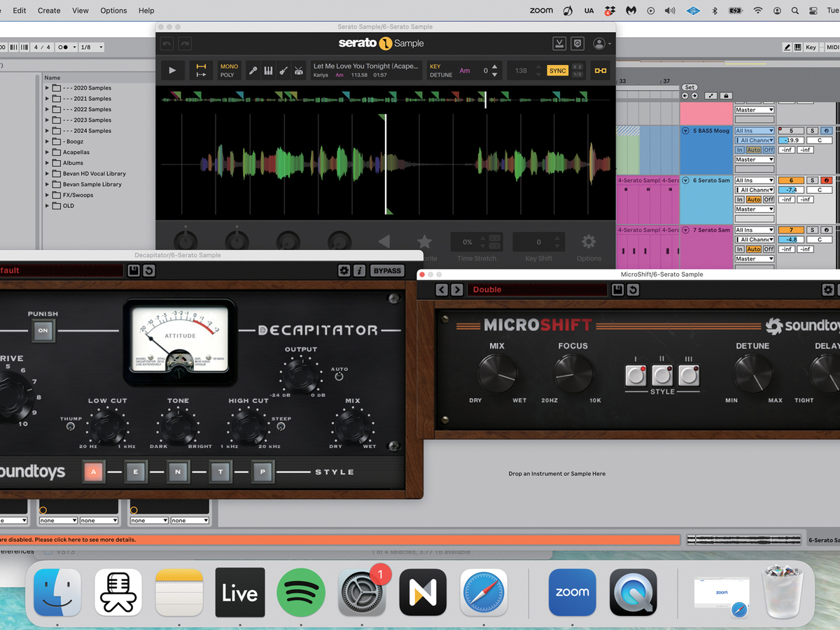
Task: Save the MicroShift preset with floppy icon
Action: click(617, 289)
